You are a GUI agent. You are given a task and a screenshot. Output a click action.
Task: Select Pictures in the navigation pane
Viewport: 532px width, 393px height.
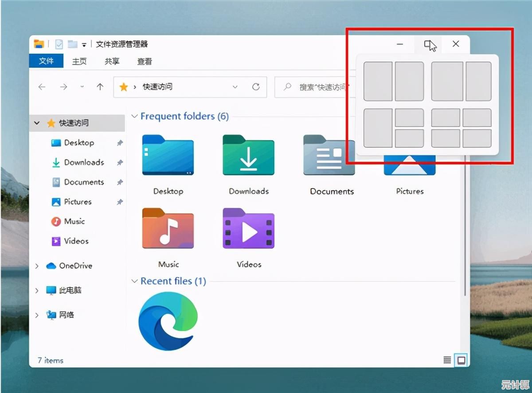(x=78, y=202)
